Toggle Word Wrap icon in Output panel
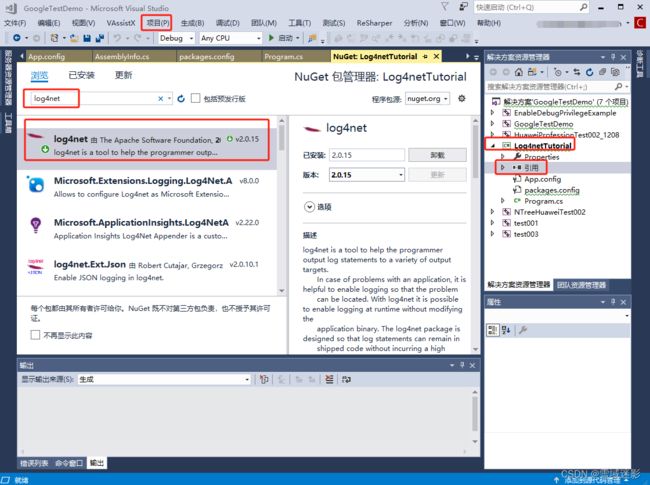Screen dimensions: 650x485 [346, 379]
